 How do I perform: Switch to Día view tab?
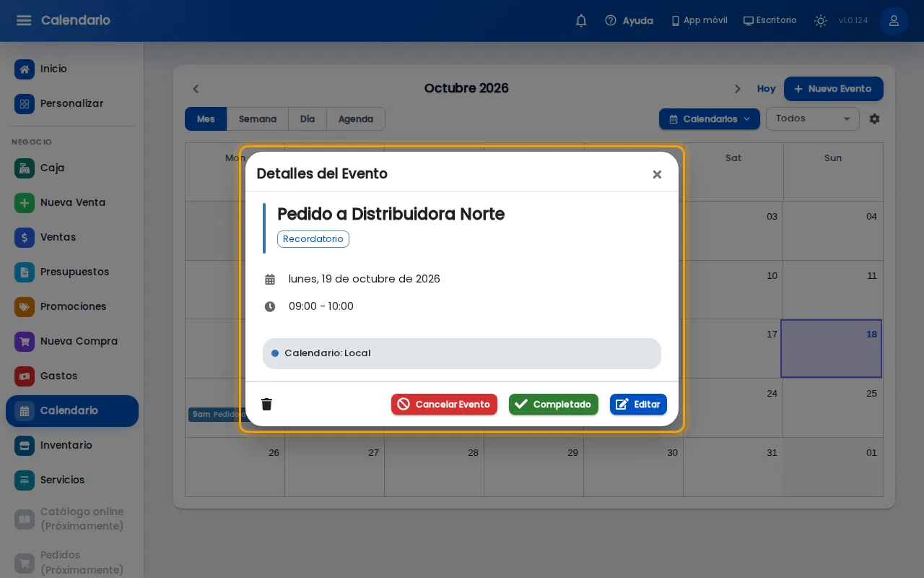tap(308, 119)
